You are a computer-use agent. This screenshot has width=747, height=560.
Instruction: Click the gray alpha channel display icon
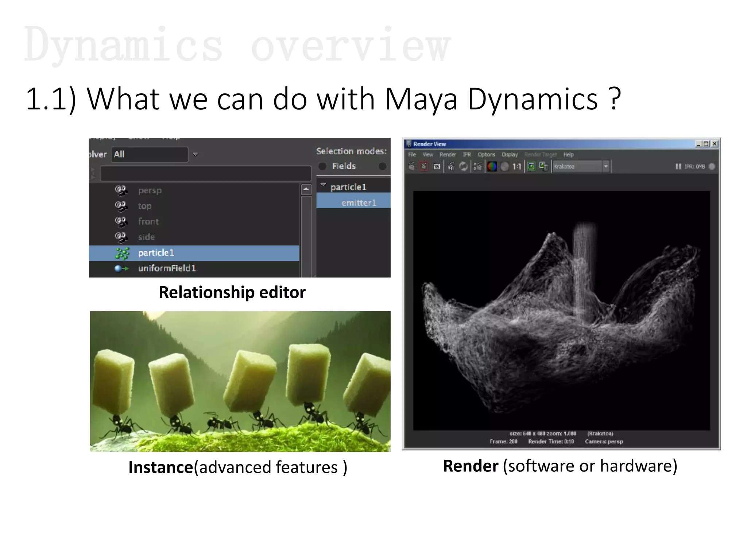point(504,167)
